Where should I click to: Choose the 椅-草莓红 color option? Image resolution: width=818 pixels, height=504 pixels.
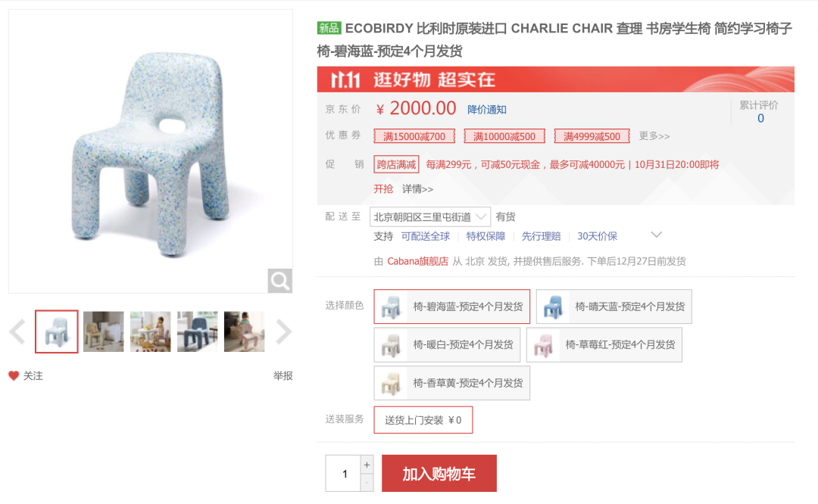[x=604, y=344]
